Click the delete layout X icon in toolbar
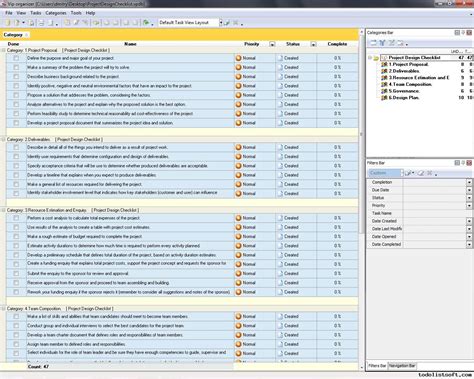The width and height of the screenshot is (474, 379). [x=236, y=23]
